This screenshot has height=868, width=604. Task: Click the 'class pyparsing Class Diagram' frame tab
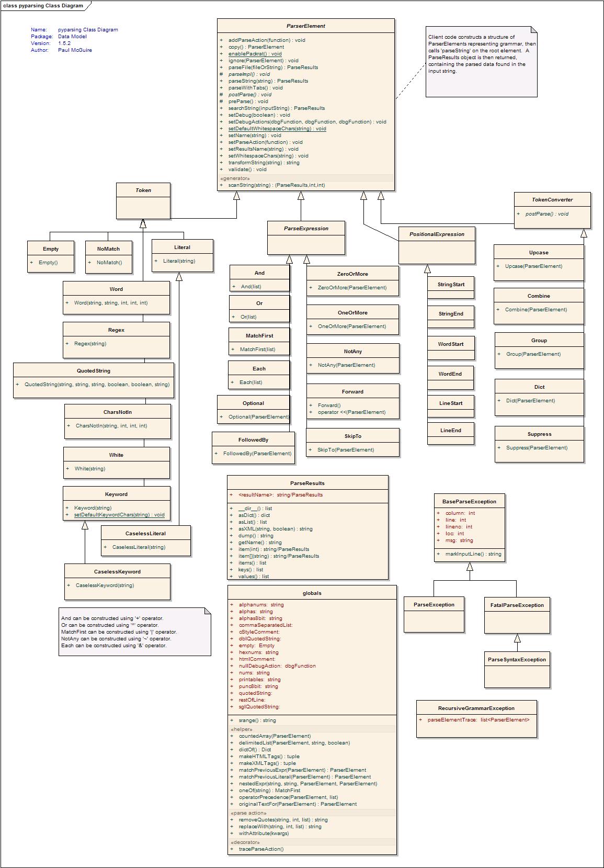coord(43,6)
